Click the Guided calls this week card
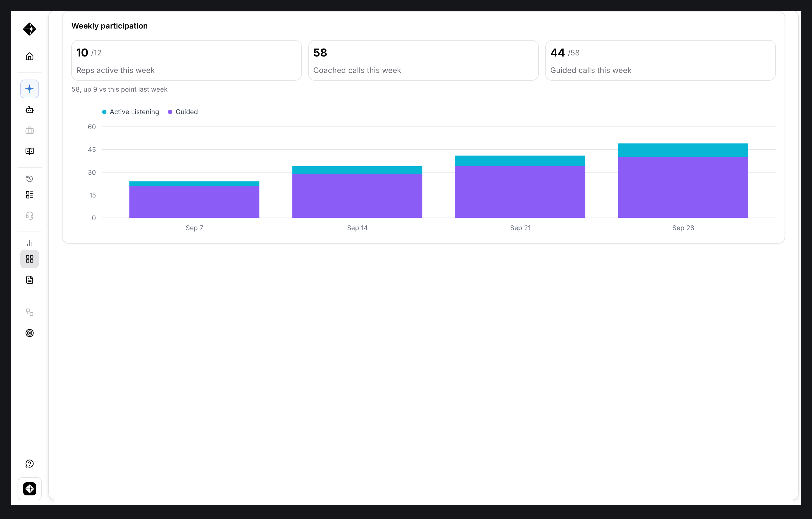The width and height of the screenshot is (812, 519). click(660, 60)
